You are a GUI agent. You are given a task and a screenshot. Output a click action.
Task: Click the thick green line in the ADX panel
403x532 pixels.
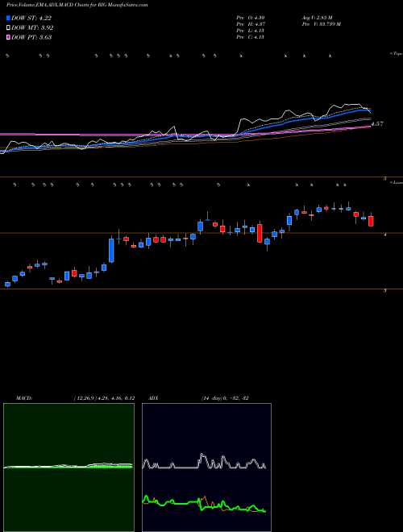tap(204, 503)
